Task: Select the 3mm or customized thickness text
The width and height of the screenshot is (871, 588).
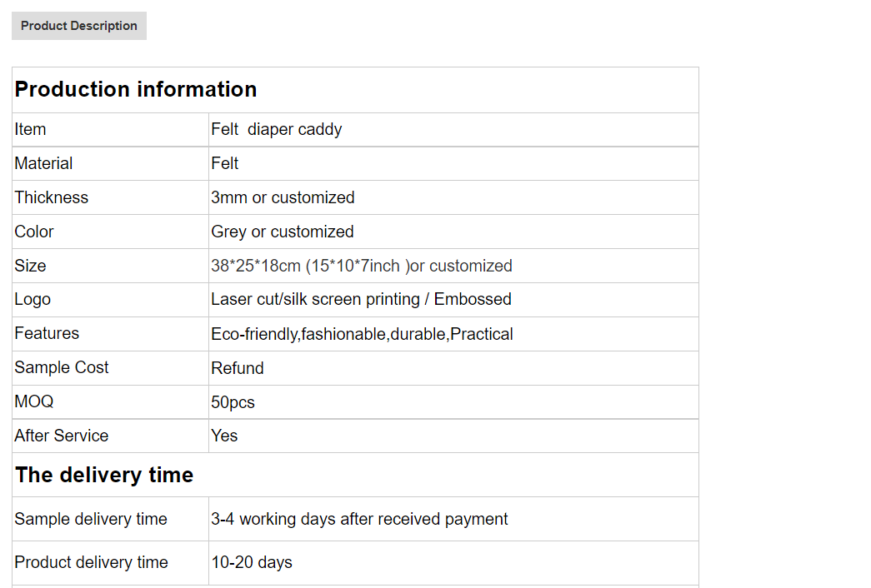Action: (283, 197)
